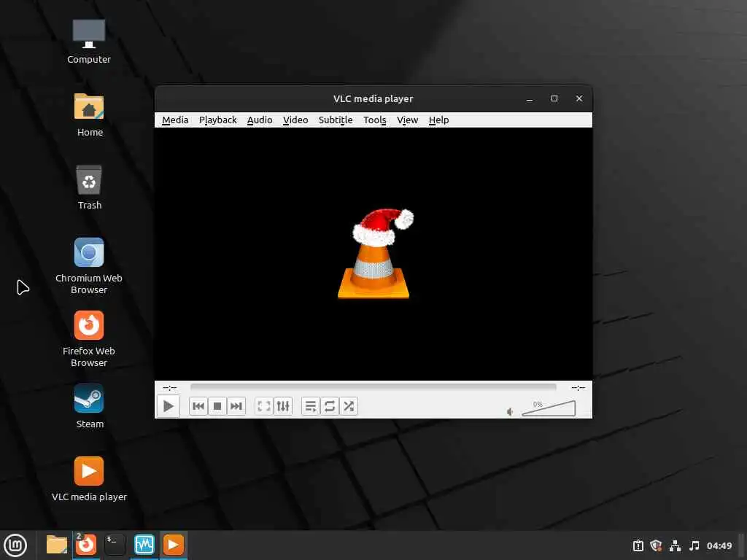
Task: Toggle VLC fullscreen video mode
Action: pos(264,406)
